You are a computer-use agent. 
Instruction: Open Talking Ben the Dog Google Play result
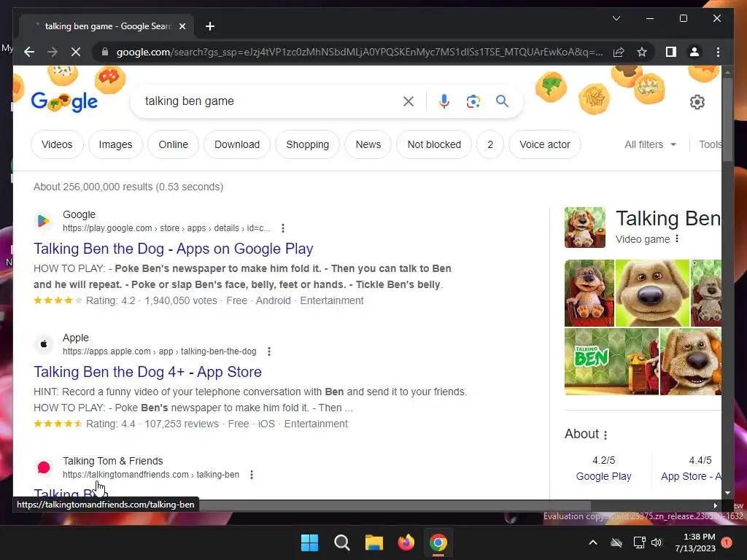[x=174, y=249]
